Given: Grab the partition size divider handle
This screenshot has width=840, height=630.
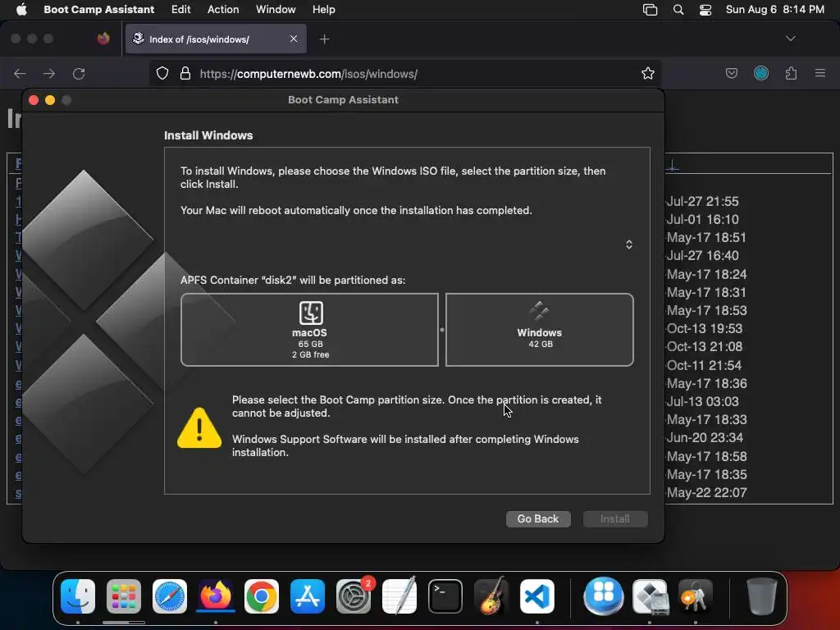Looking at the screenshot, I should (x=442, y=330).
